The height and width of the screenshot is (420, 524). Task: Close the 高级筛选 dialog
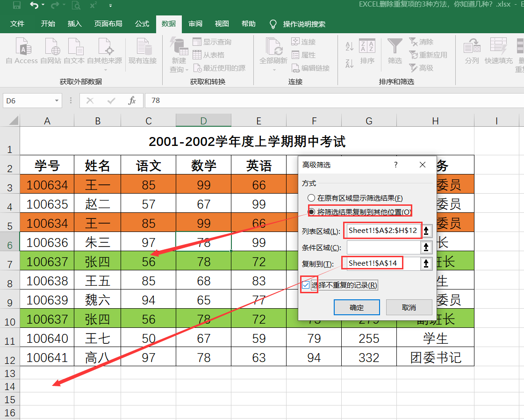click(x=423, y=165)
